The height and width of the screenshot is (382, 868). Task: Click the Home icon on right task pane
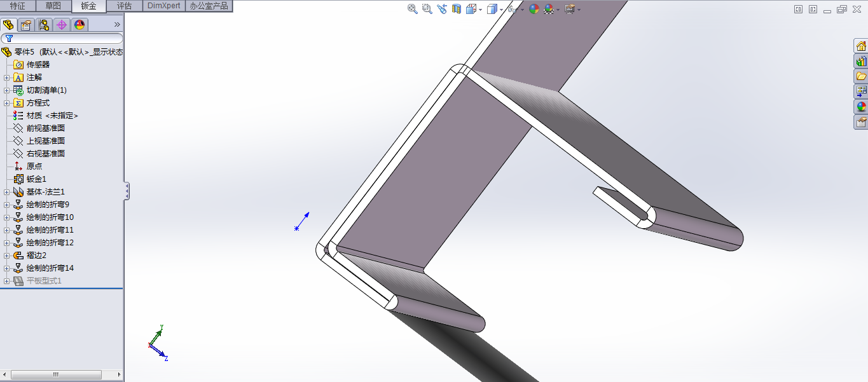point(862,46)
